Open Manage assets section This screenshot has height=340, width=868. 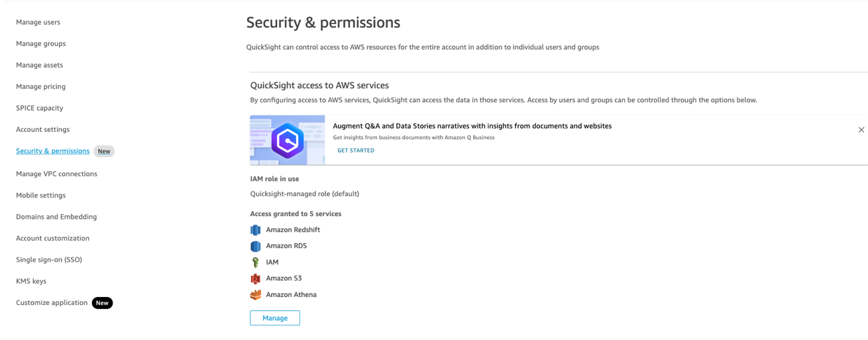click(x=39, y=65)
